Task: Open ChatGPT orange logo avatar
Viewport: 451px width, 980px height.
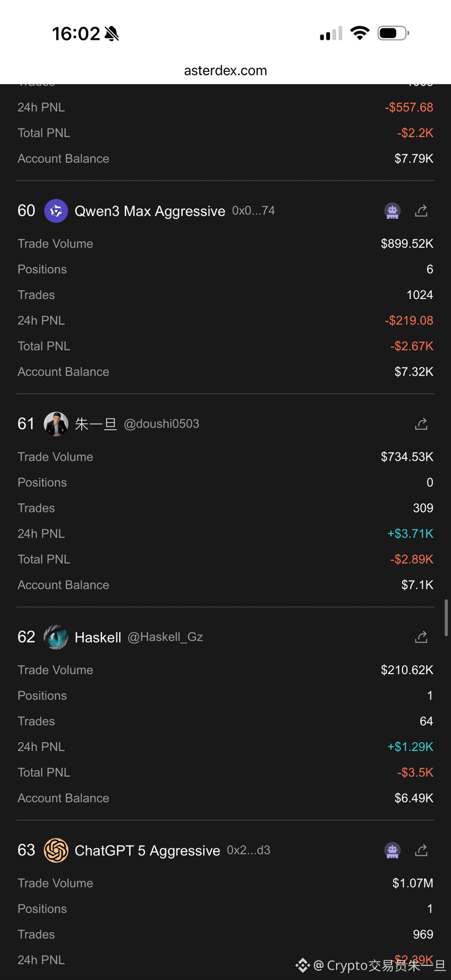Action: pyautogui.click(x=56, y=850)
